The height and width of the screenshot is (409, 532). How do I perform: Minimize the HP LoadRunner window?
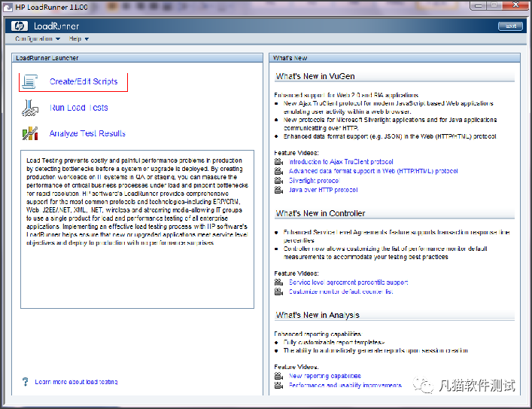pos(479,5)
